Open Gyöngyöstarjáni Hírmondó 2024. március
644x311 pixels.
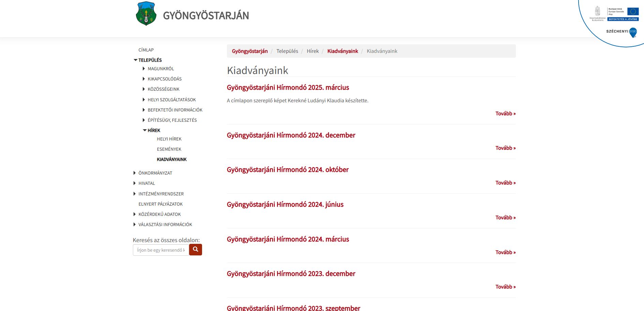(288, 239)
